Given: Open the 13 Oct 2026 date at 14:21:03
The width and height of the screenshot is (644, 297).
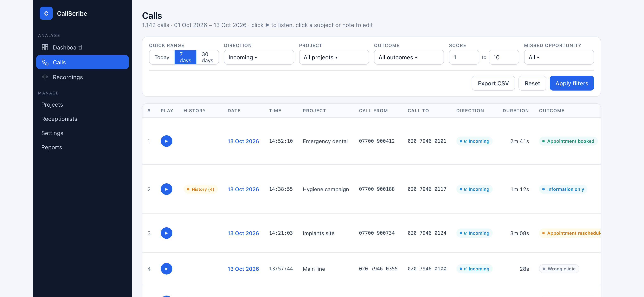Looking at the screenshot, I should (x=243, y=233).
